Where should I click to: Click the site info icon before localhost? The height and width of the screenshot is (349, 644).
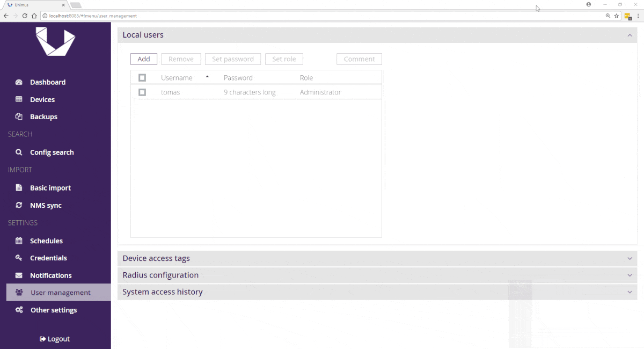pos(45,16)
